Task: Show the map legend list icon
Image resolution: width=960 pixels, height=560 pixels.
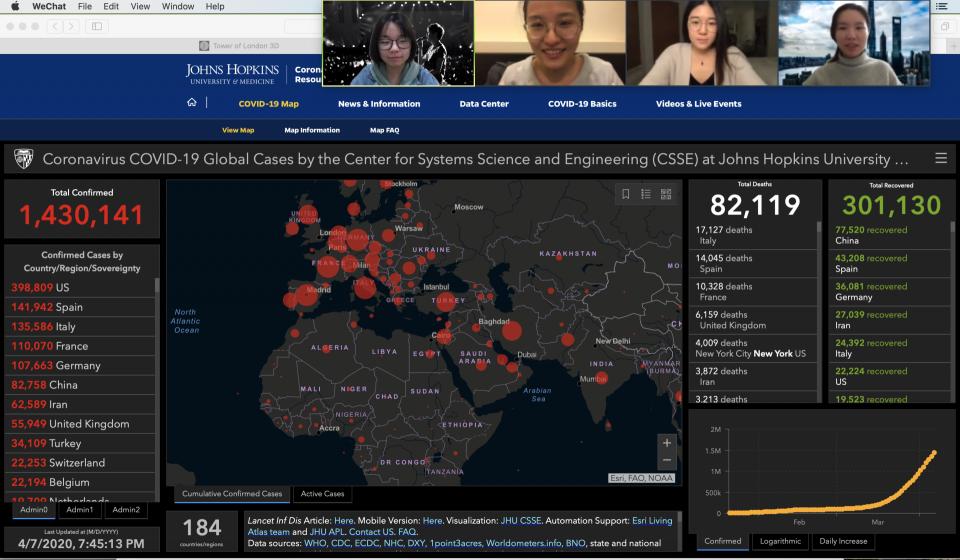Action: [646, 194]
